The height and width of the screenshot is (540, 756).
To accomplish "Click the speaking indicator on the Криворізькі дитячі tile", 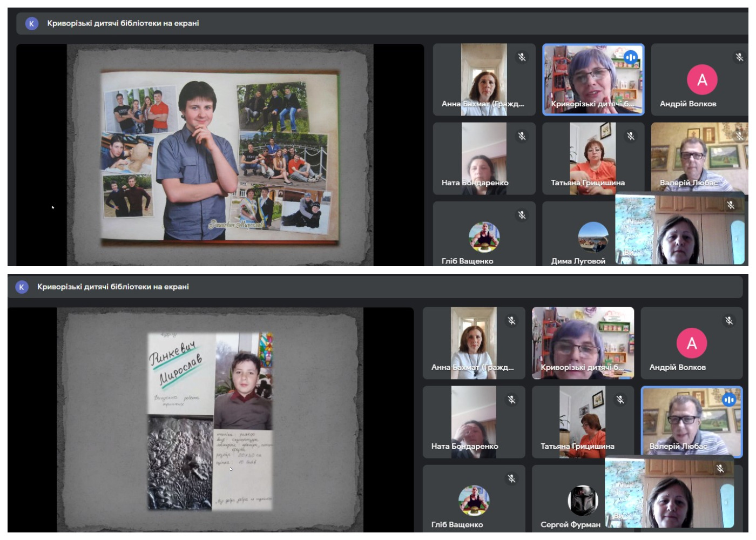I will tap(630, 57).
